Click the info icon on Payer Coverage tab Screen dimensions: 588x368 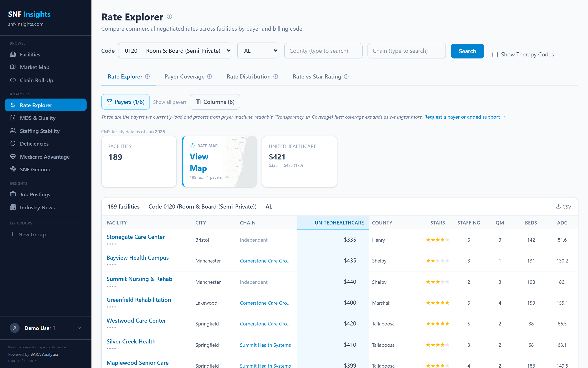tap(209, 76)
